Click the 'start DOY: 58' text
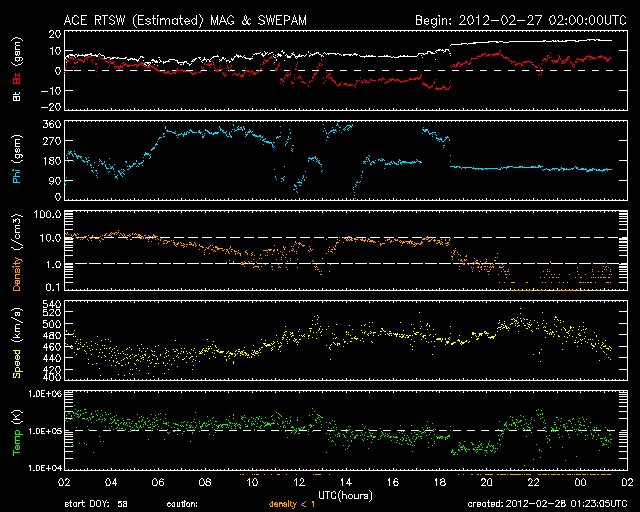This screenshot has width=640, height=512. tap(96, 504)
